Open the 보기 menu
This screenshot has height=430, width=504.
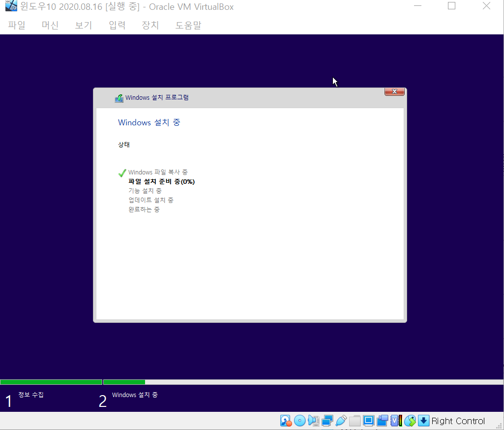[x=84, y=25]
